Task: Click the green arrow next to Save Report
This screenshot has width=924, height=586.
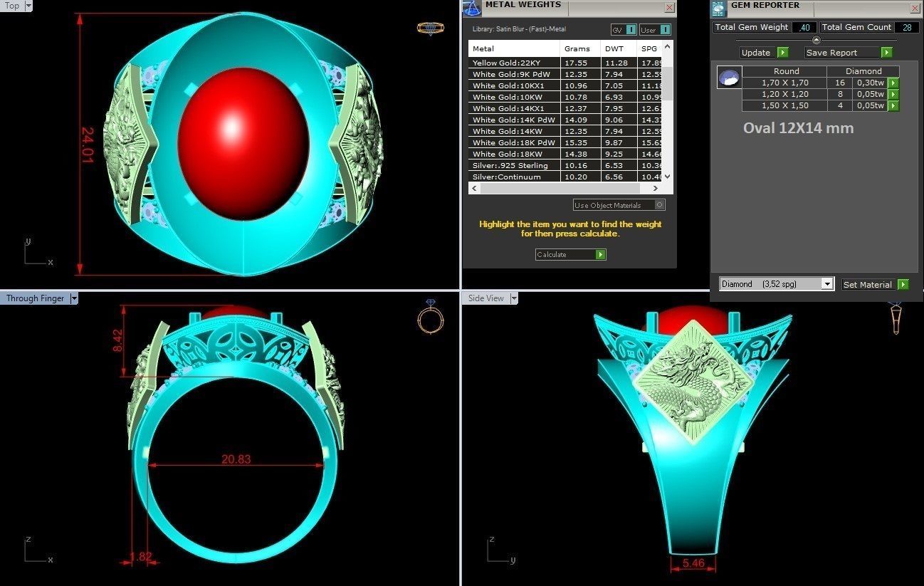Action: pos(886,52)
